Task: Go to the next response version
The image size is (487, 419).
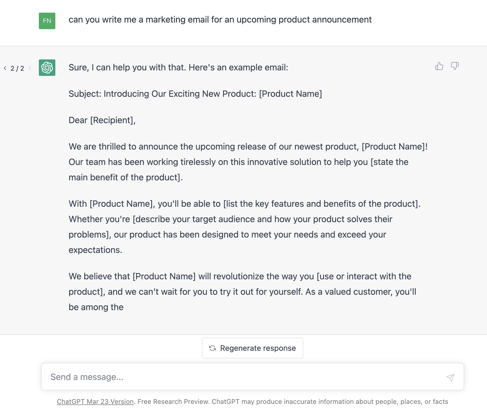Action: click(30, 68)
